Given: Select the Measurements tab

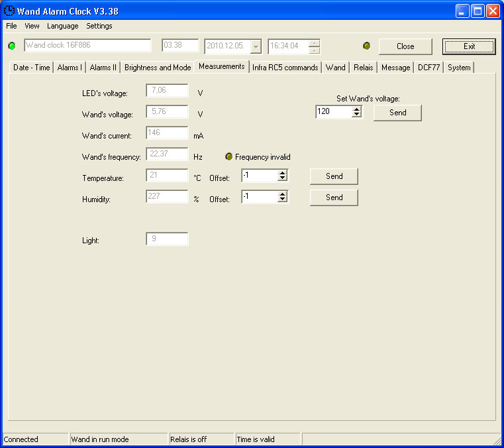Looking at the screenshot, I should [221, 66].
